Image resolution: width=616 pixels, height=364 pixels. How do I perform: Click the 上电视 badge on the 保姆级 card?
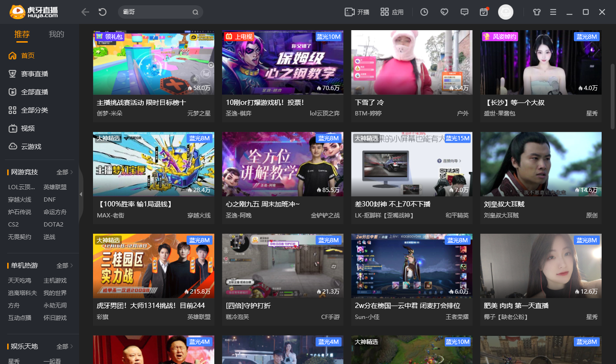pos(238,36)
